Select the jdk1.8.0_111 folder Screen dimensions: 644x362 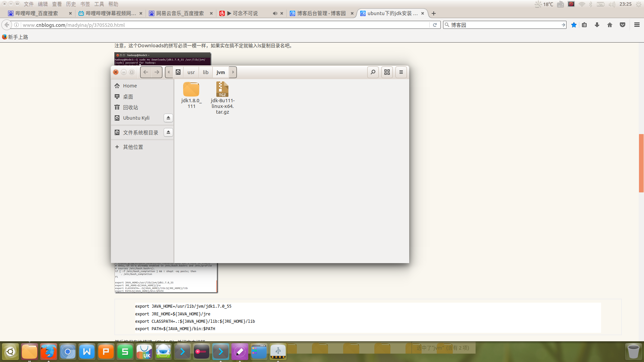click(191, 95)
